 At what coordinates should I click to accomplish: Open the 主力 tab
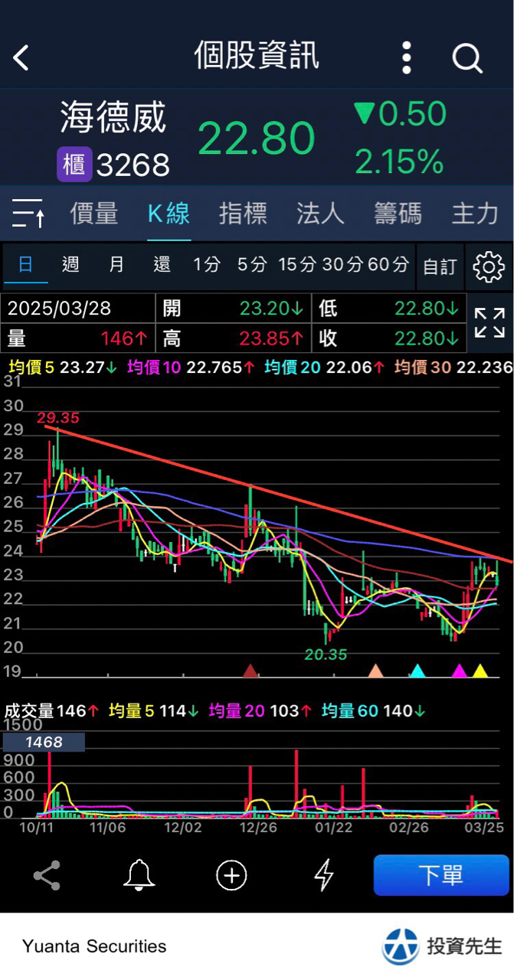pyautogui.click(x=475, y=213)
